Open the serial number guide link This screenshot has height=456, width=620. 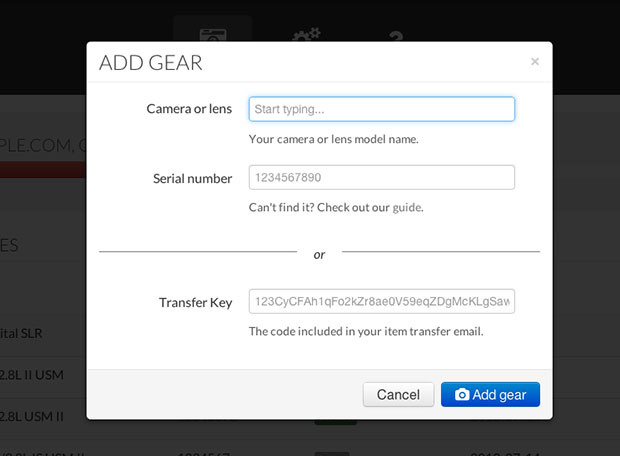click(x=407, y=208)
